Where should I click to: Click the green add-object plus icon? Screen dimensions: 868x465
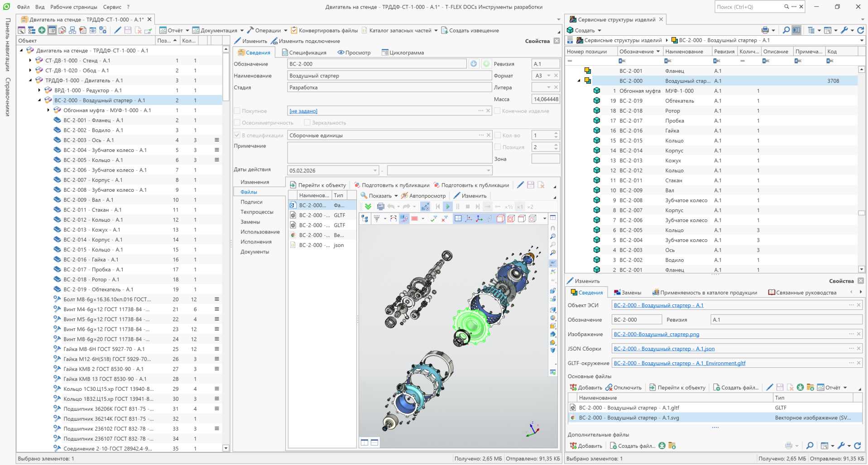(x=42, y=30)
